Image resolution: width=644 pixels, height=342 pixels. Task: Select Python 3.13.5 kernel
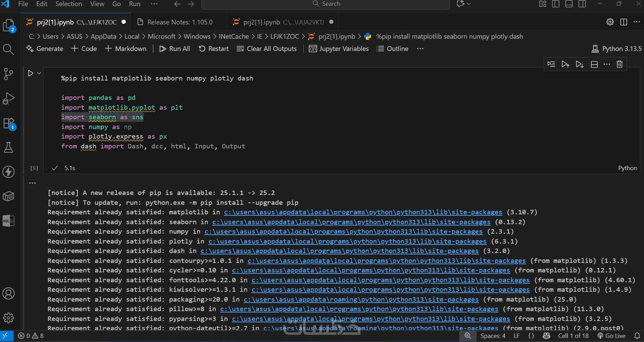(x=616, y=49)
